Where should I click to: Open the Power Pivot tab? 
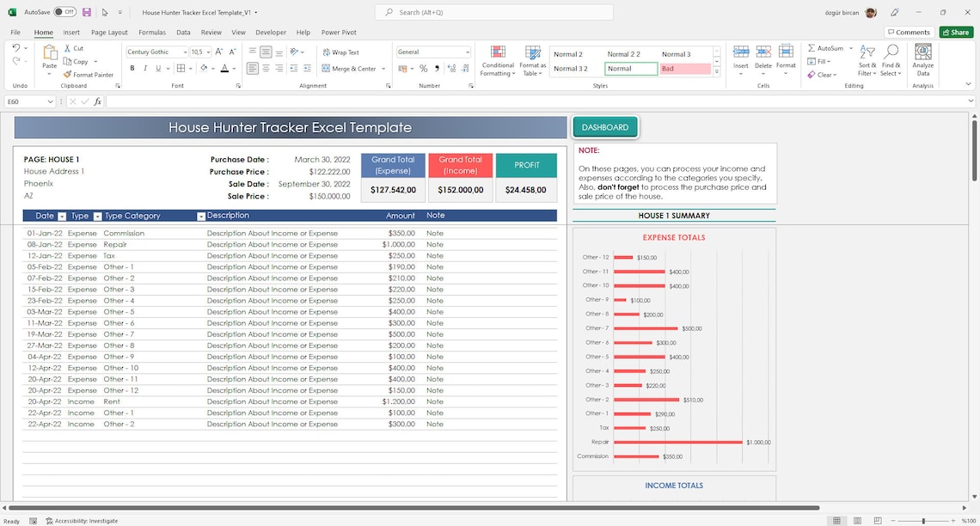tap(339, 32)
